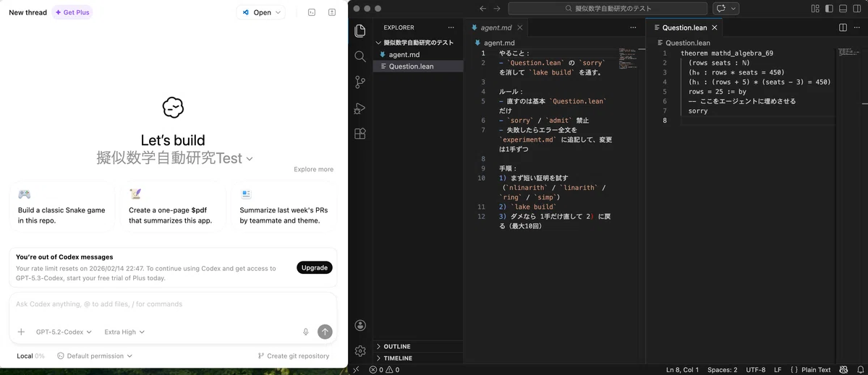868x375 pixels.
Task: Open Explorer views and more actions menu
Action: [x=451, y=27]
